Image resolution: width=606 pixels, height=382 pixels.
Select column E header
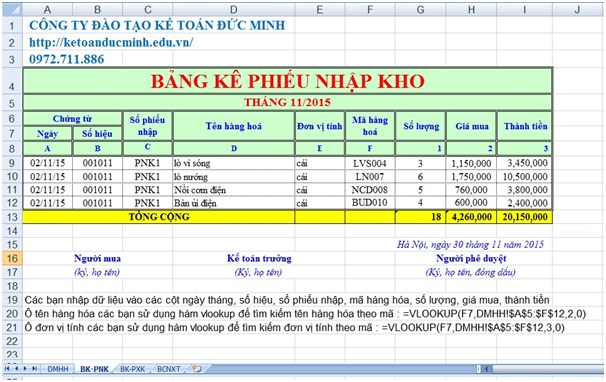(x=320, y=9)
